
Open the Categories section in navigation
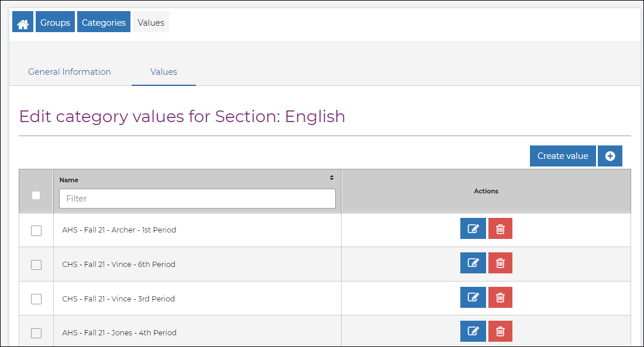104,22
